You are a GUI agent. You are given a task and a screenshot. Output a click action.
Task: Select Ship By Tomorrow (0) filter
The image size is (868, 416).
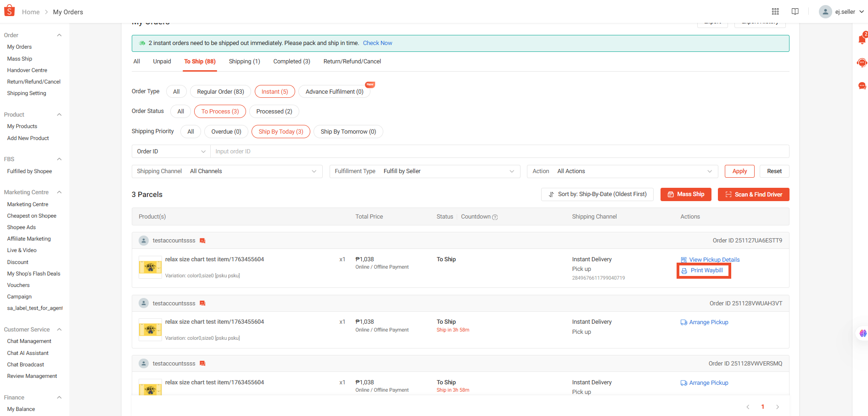point(348,132)
